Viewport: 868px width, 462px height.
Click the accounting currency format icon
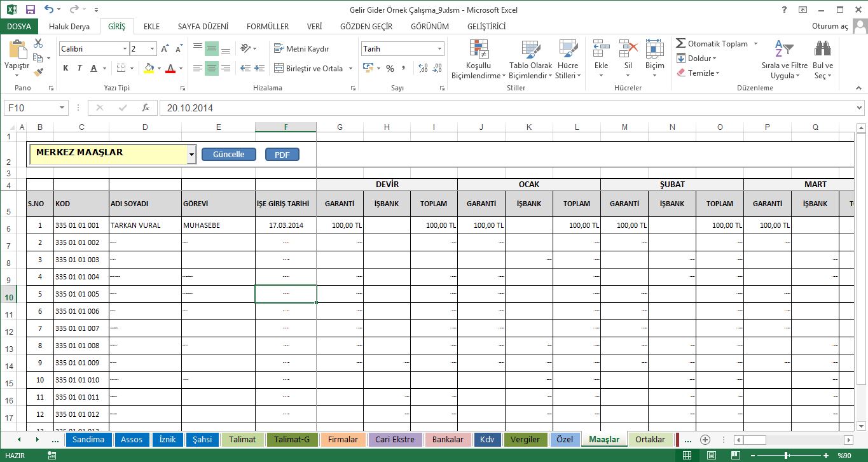tap(368, 68)
